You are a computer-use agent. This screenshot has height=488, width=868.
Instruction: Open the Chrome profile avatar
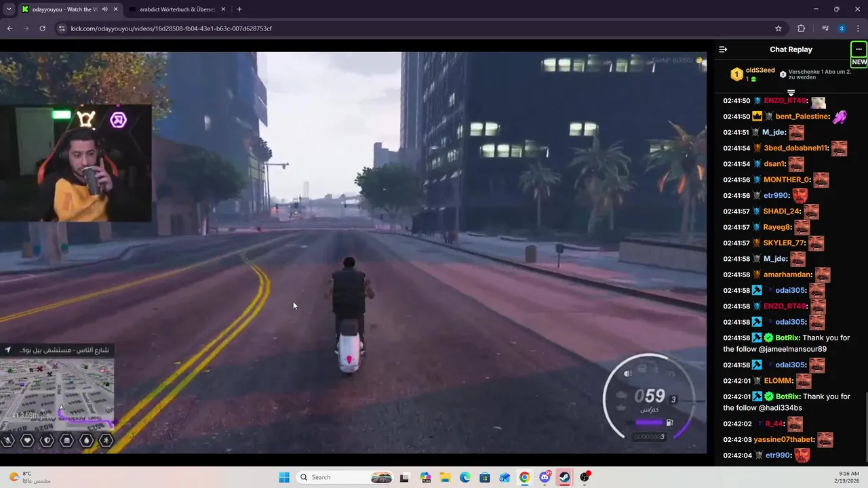(x=842, y=28)
